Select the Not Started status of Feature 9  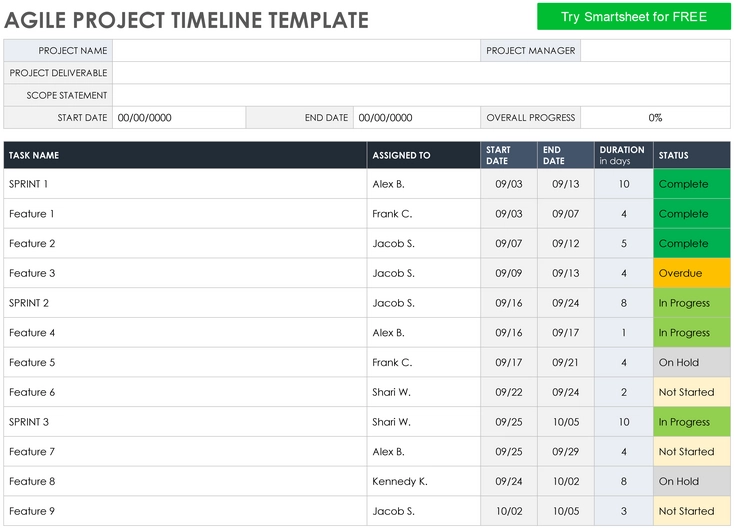(x=692, y=511)
